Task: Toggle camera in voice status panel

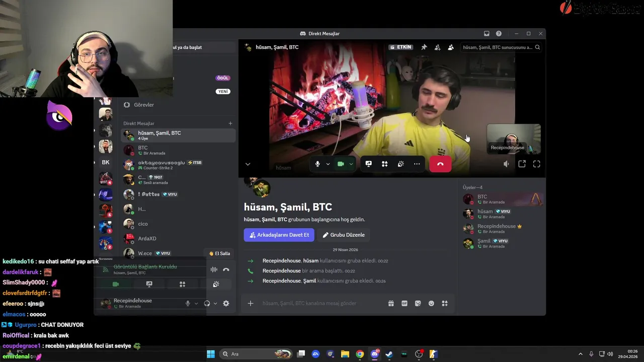Action: click(x=115, y=284)
